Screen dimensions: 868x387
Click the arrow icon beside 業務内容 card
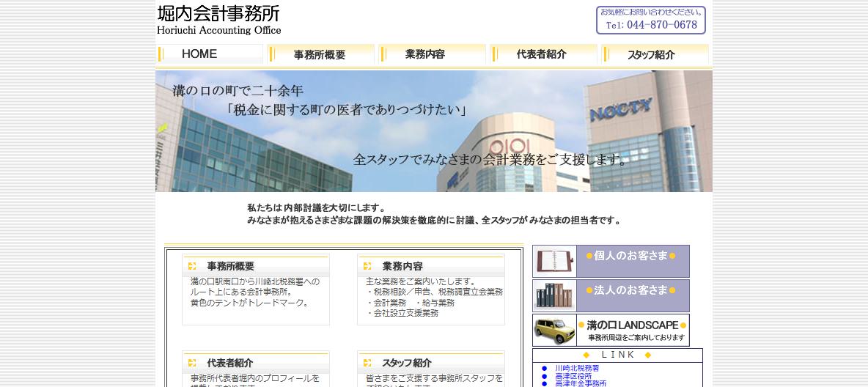point(367,266)
